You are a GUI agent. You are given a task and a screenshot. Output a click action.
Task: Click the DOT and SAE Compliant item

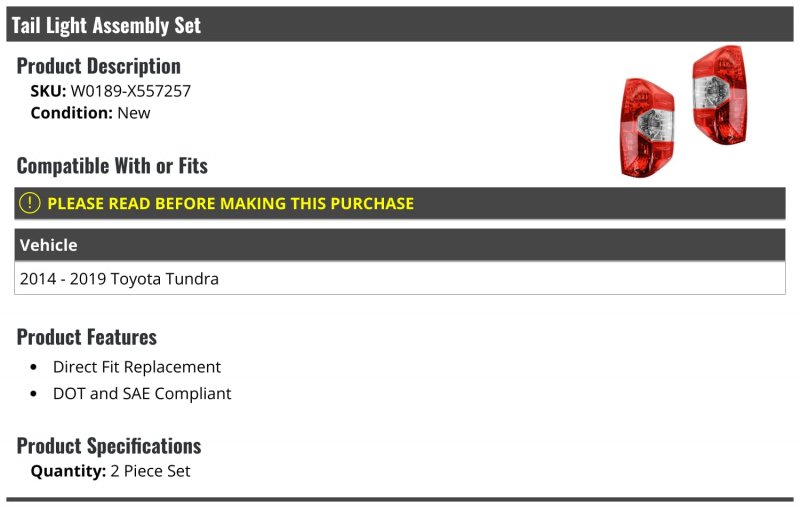point(142,393)
